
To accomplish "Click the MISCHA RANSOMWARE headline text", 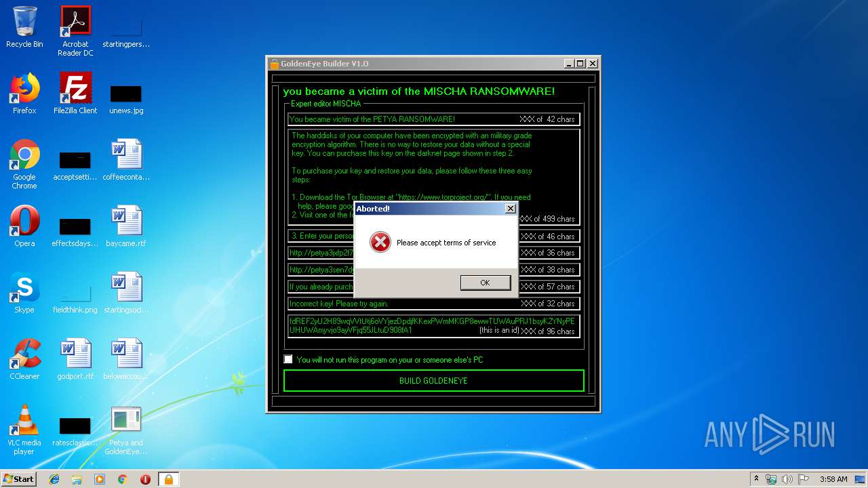I will click(418, 91).
